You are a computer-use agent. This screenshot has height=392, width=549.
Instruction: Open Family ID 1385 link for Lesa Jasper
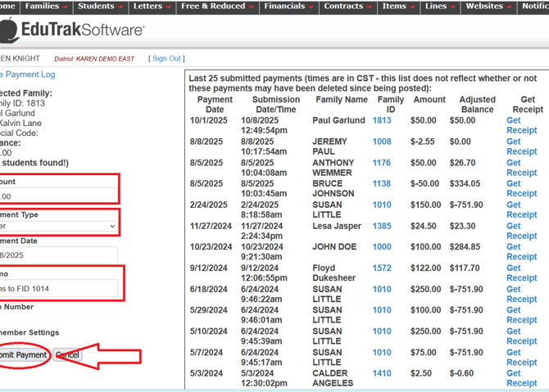click(382, 226)
